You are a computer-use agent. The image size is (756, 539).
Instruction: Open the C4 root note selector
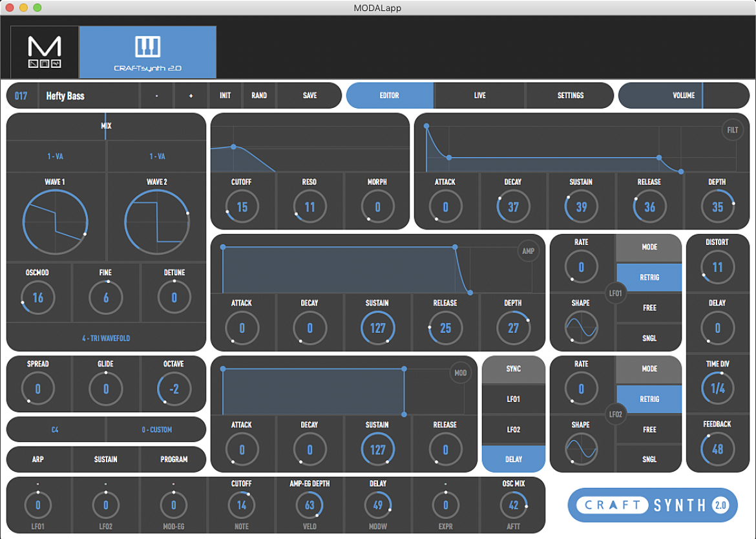coord(55,429)
